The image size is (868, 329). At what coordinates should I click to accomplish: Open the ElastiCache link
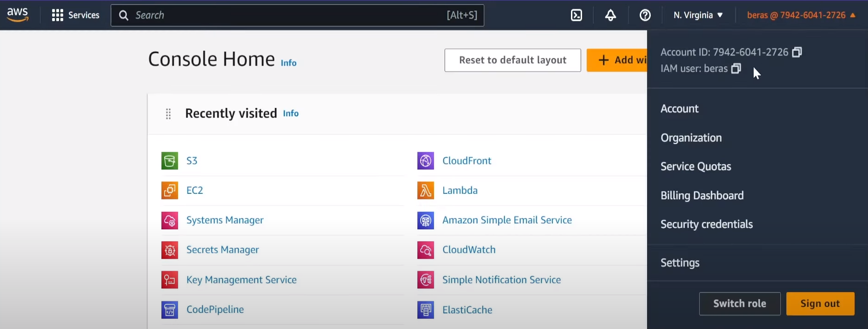467,310
